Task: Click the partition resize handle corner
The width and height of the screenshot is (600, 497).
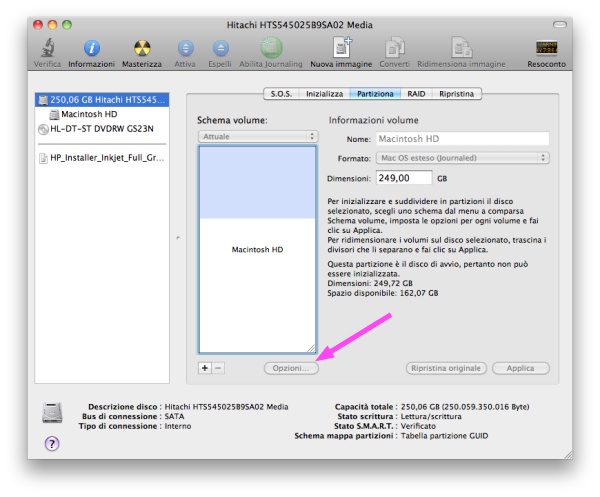Action: (x=311, y=348)
